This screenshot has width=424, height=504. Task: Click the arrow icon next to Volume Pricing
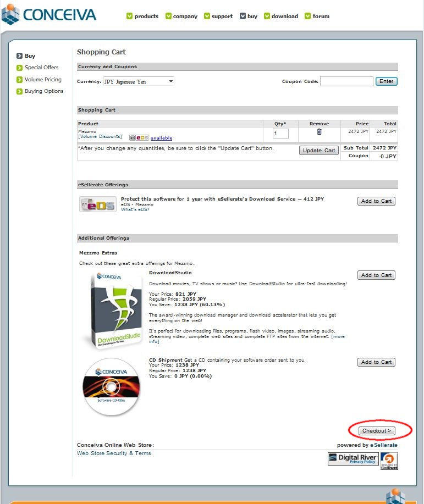[x=19, y=80]
